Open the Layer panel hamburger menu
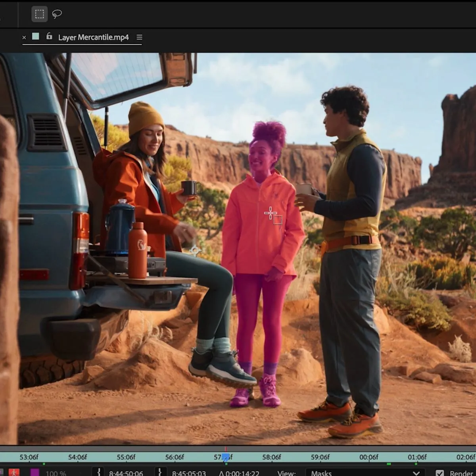 click(x=139, y=37)
